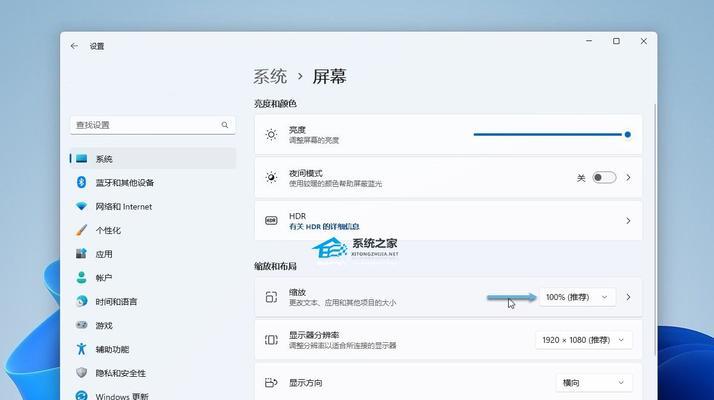Click the 显示器分辨率 label text

point(314,335)
